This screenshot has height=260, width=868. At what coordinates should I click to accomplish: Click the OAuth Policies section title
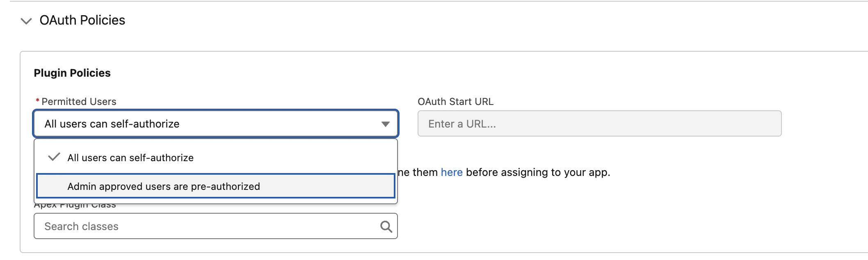(x=82, y=20)
